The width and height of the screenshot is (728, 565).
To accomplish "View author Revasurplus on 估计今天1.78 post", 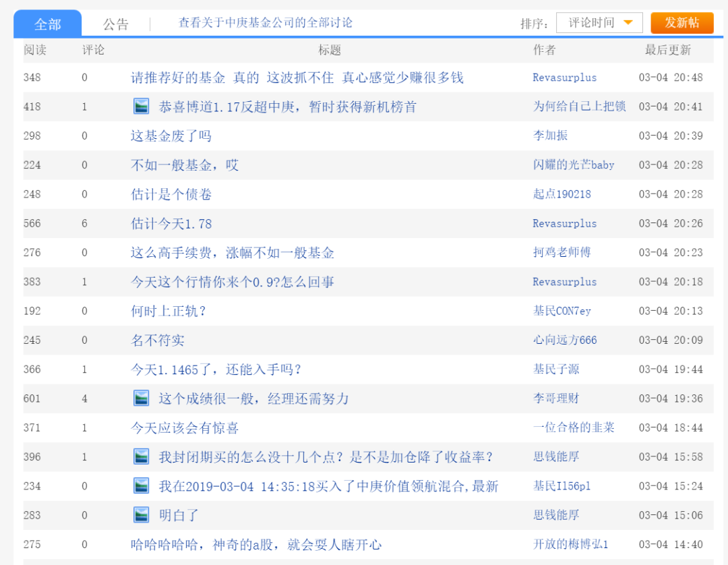I will tap(565, 223).
